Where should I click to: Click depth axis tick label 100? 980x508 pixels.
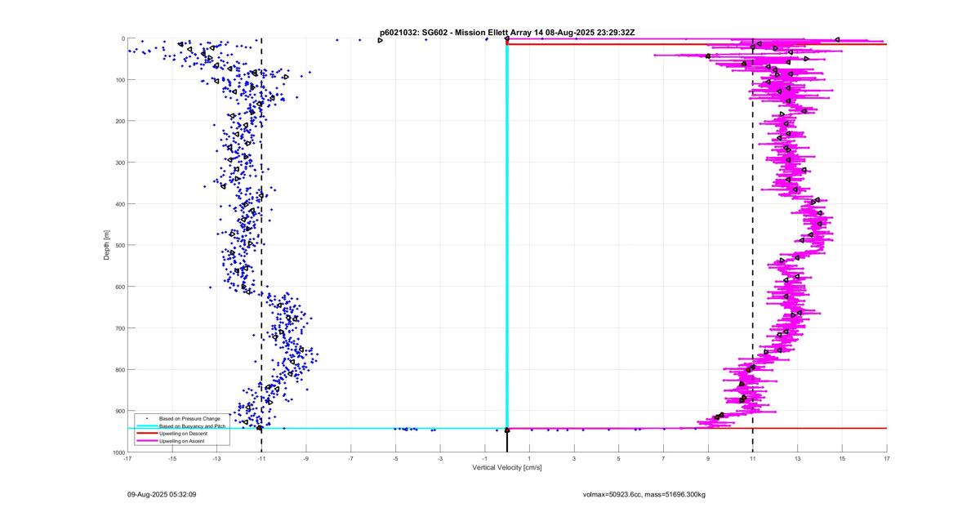[119, 80]
